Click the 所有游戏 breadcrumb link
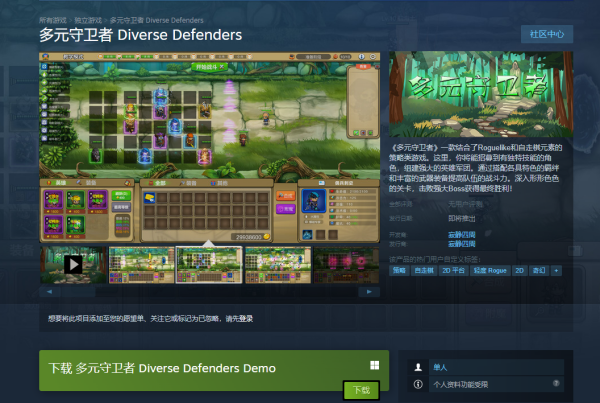 [x=53, y=20]
